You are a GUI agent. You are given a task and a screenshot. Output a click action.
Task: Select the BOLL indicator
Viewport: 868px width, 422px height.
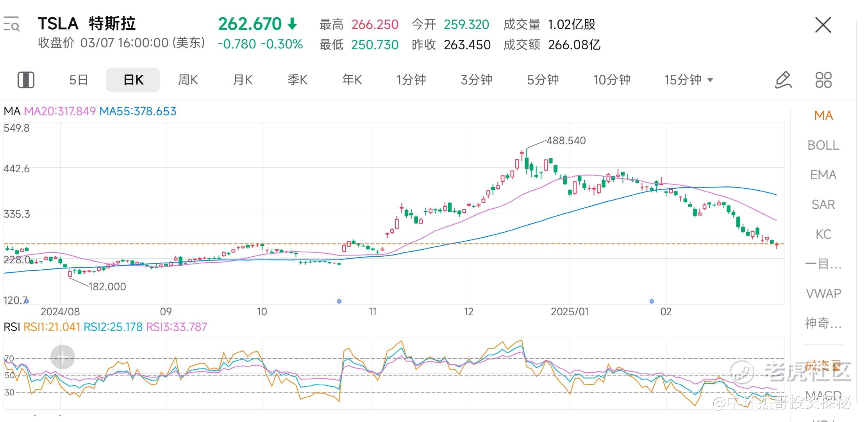(x=823, y=145)
